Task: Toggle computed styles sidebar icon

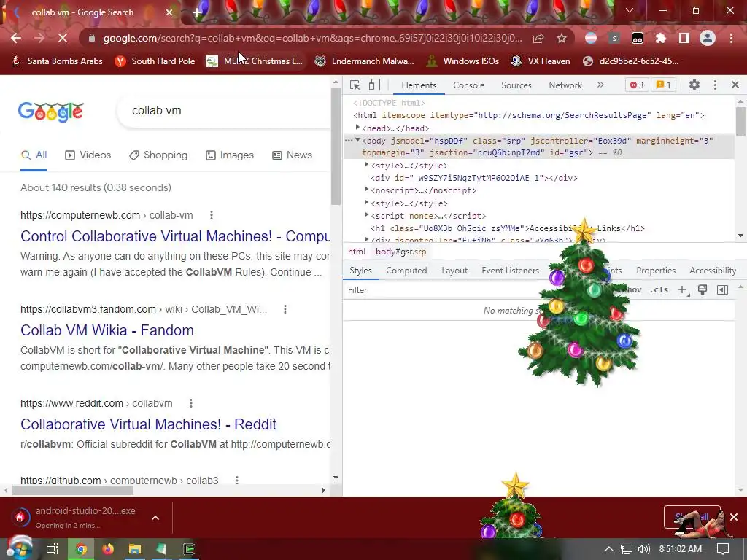Action: tap(722, 289)
